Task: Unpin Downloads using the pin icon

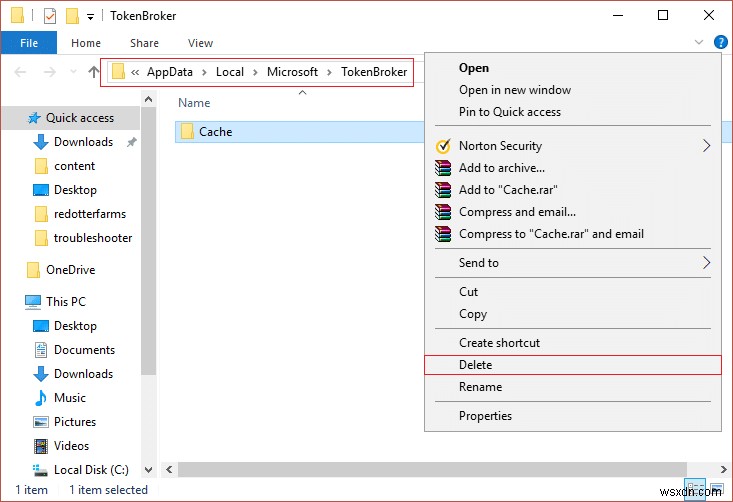Action: click(132, 142)
